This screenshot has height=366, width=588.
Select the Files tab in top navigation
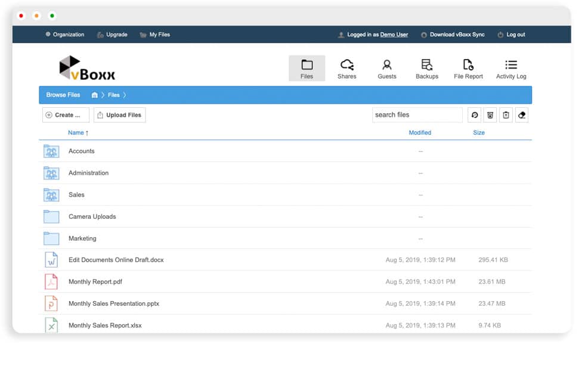point(307,69)
